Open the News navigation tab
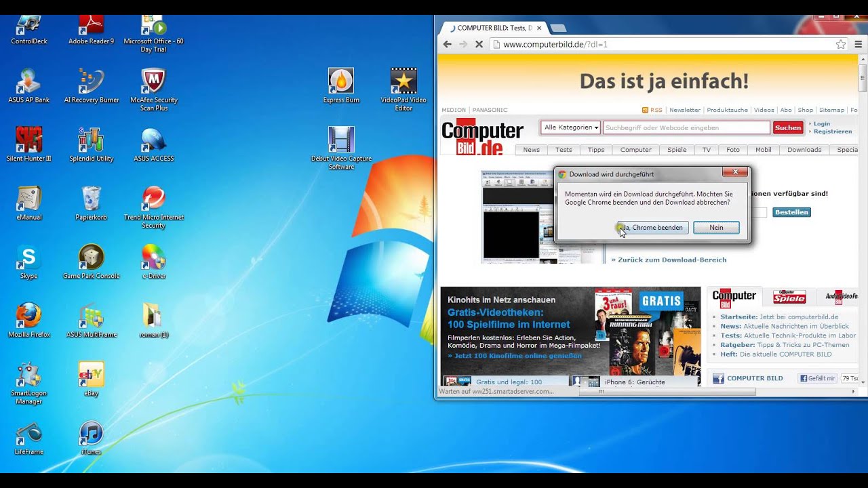The height and width of the screenshot is (488, 868). click(x=532, y=150)
